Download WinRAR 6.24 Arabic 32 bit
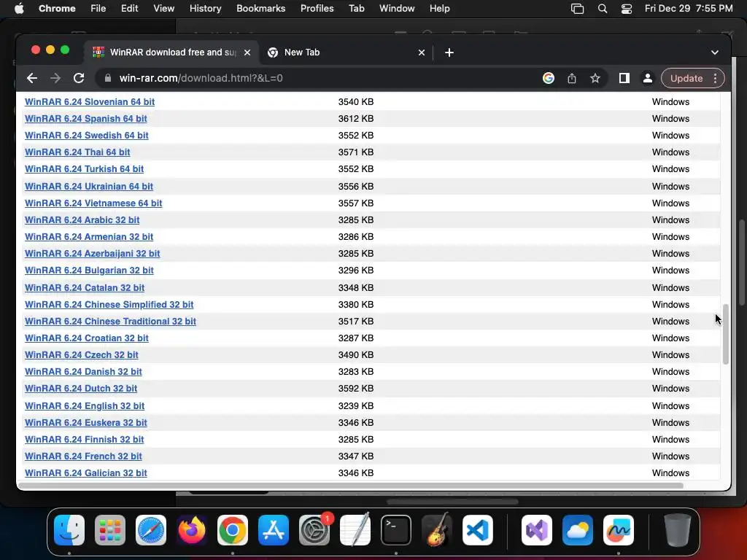This screenshot has height=560, width=747. (82, 220)
